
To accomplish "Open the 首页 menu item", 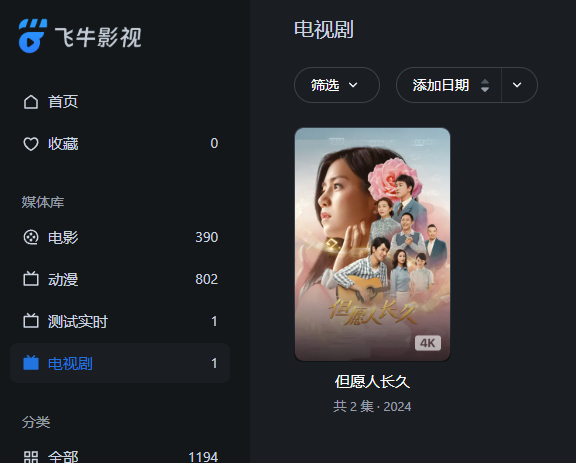I will tap(120, 102).
